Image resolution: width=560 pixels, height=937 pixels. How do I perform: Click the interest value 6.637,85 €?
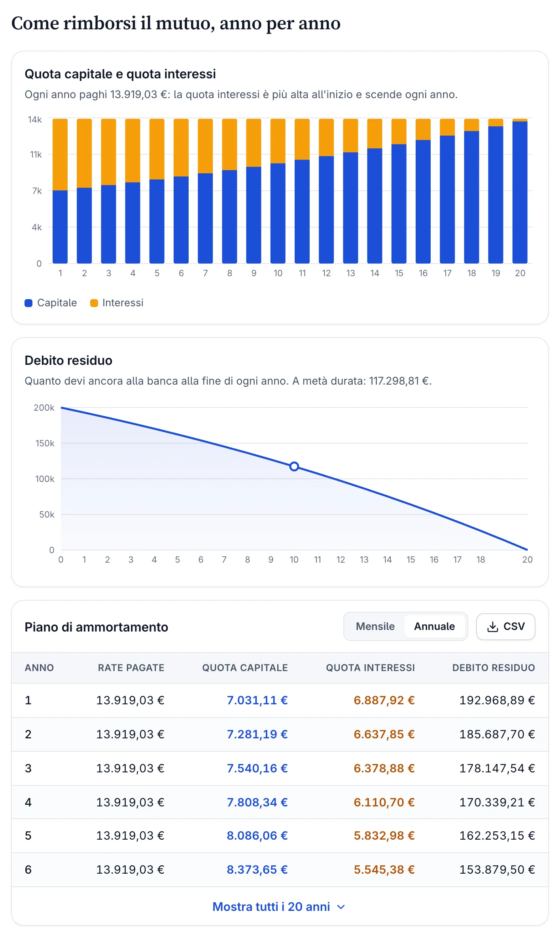(x=384, y=734)
